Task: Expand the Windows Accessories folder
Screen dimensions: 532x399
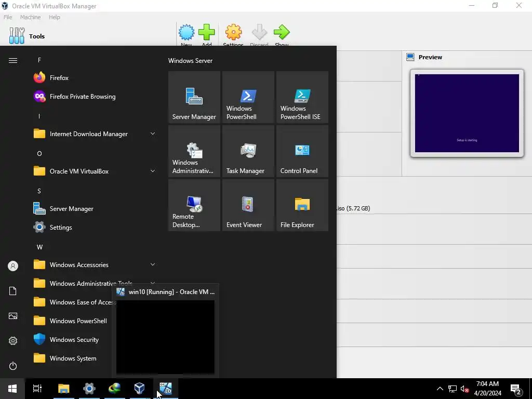Action: 95,264
